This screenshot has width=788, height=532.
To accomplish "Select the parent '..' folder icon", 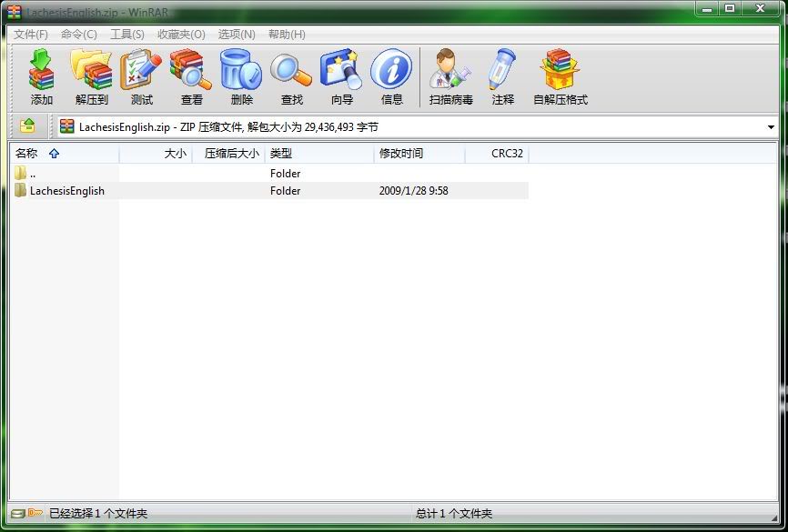I will pyautogui.click(x=20, y=174).
